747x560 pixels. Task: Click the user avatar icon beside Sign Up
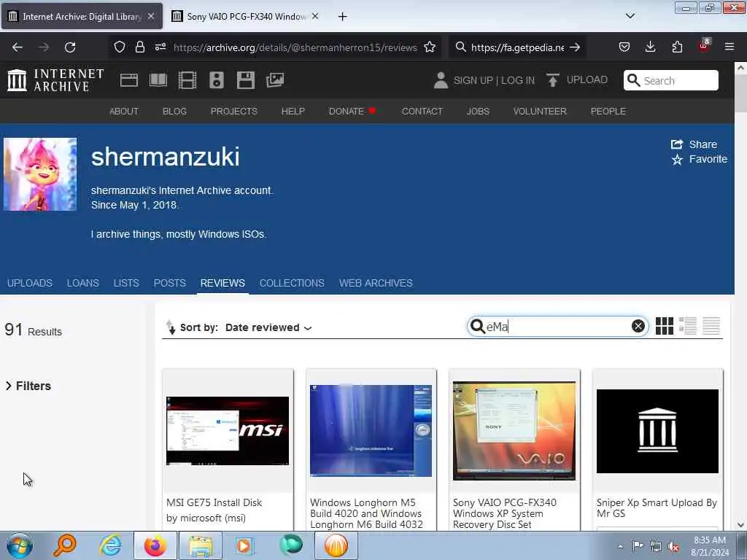[x=441, y=80]
